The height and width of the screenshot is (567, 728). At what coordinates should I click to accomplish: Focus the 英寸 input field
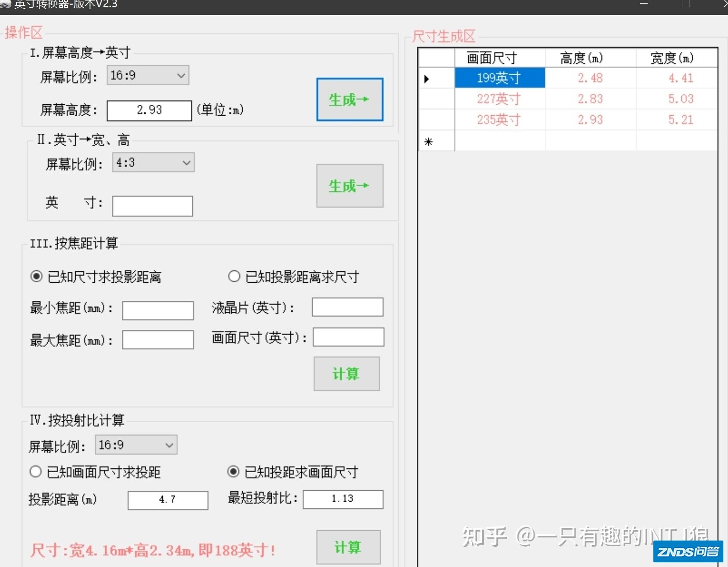click(152, 206)
